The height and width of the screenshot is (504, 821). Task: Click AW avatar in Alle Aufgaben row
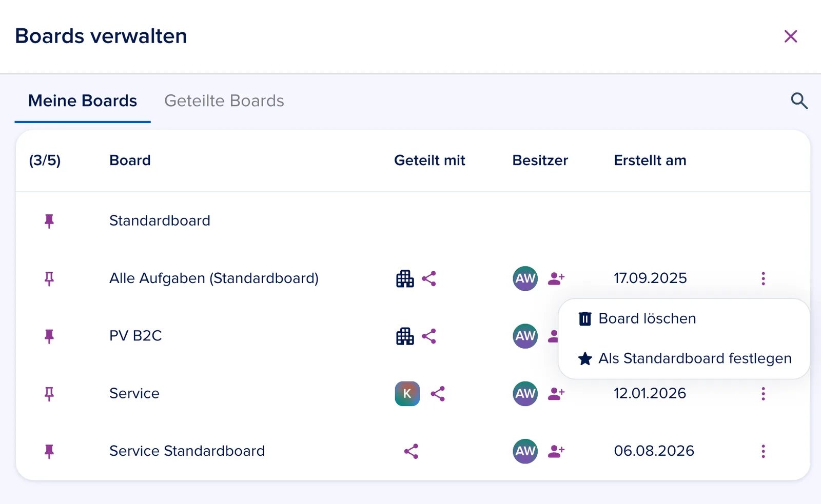(525, 278)
